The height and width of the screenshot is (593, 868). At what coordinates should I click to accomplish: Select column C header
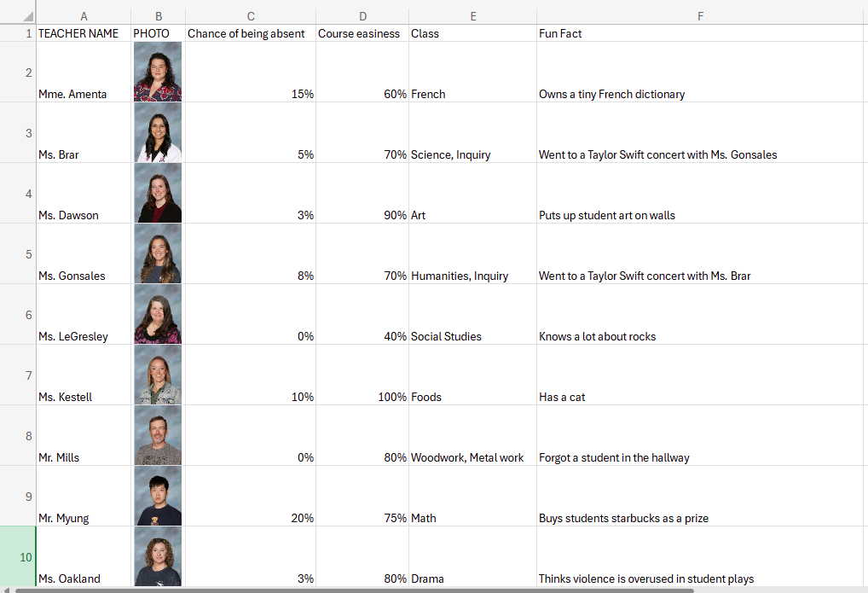(x=251, y=16)
